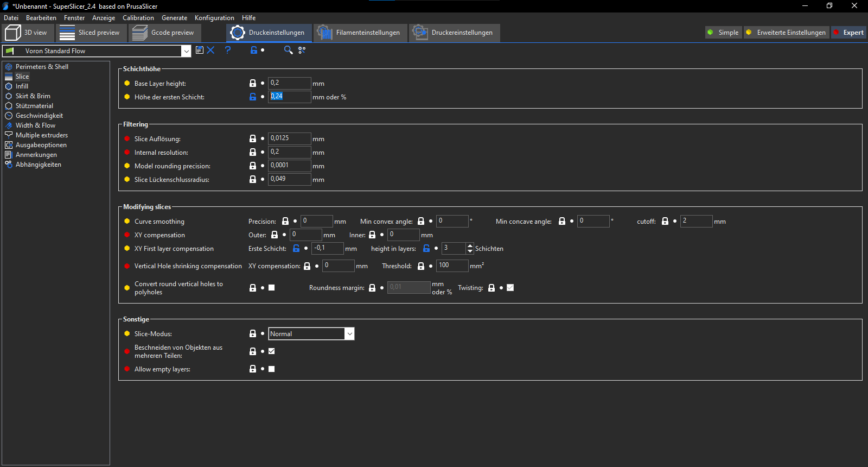This screenshot has height=467, width=868.
Task: Open Perimeters & Shell settings page
Action: 42,66
